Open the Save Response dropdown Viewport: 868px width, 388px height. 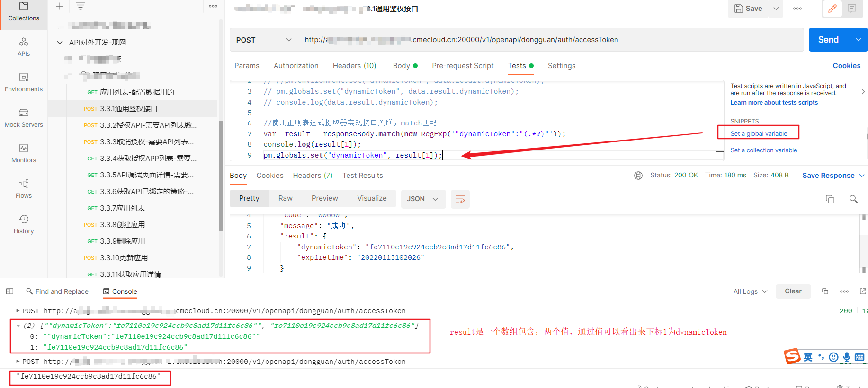[833, 176]
